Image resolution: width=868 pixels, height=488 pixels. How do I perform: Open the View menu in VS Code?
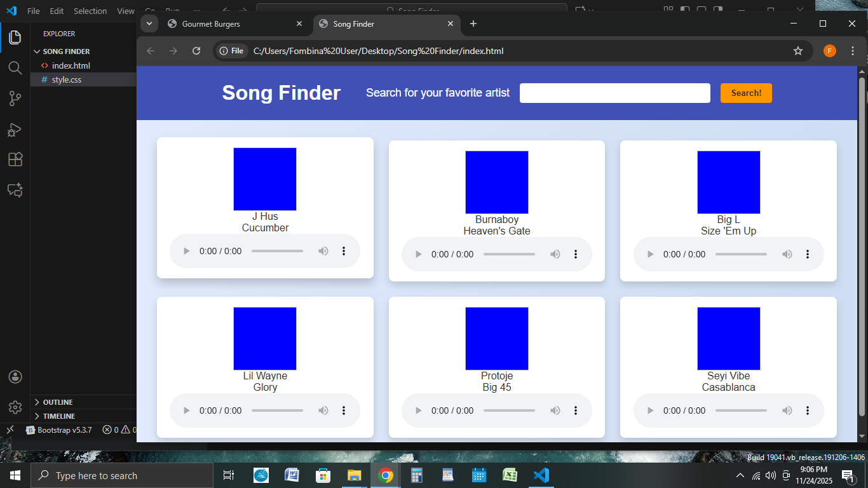(126, 11)
